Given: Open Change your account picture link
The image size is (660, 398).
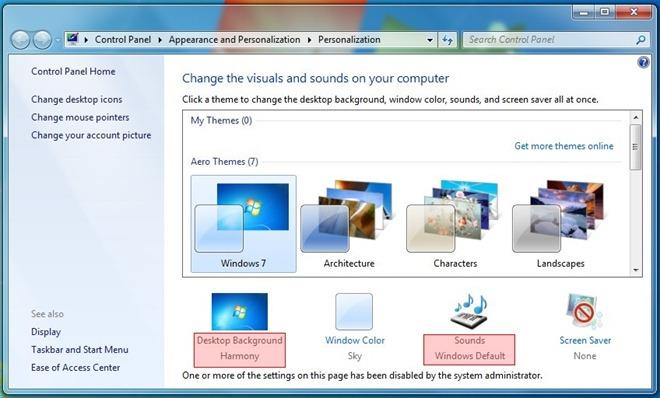Looking at the screenshot, I should tap(91, 135).
